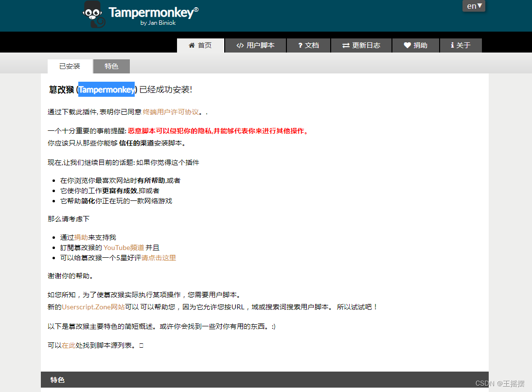
Task: Click the 'by Jan Biniok' text
Action: 158,23
